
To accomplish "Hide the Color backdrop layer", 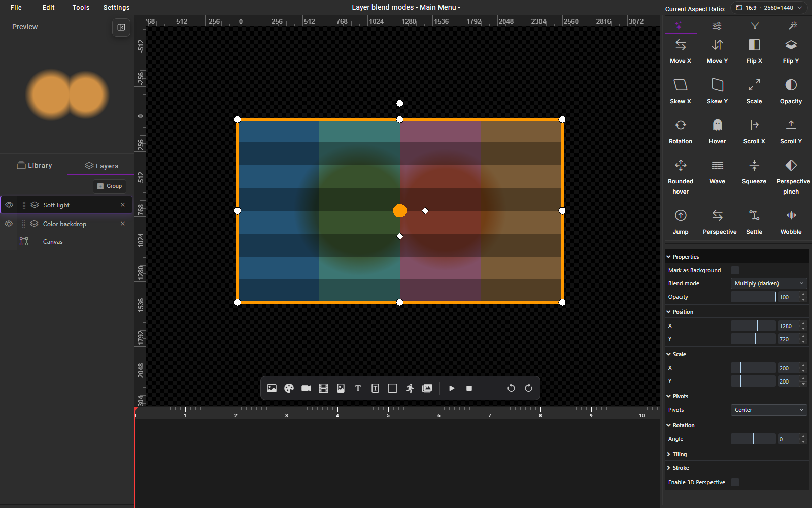I will pyautogui.click(x=9, y=224).
